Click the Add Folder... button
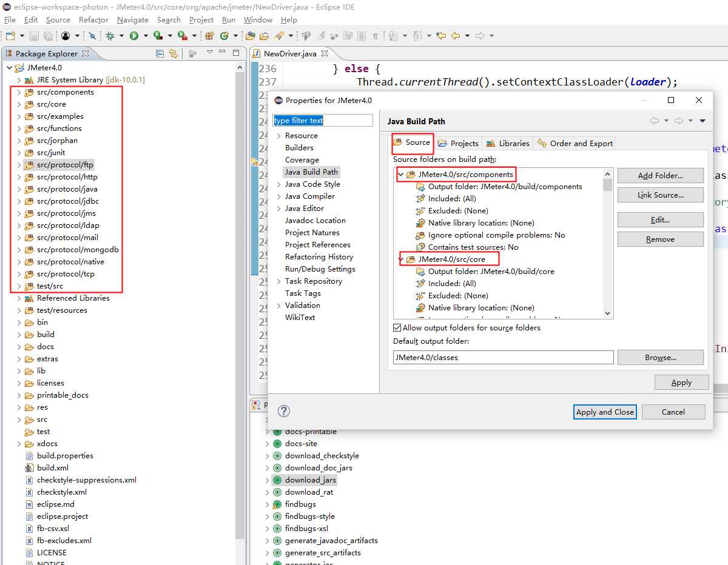The image size is (728, 565). pos(660,176)
